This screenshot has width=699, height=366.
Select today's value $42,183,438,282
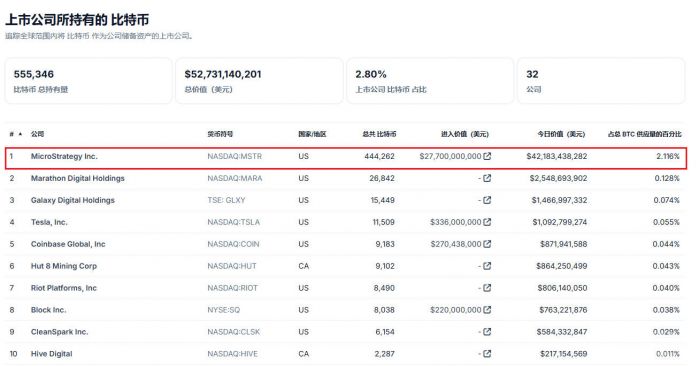[x=557, y=156]
